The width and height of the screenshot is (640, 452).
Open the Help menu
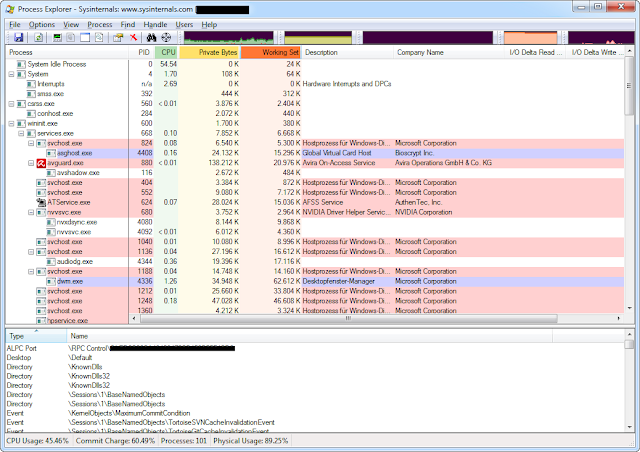pos(209,24)
